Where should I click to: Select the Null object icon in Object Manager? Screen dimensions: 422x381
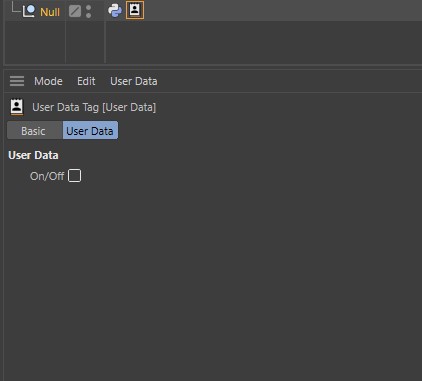[x=29, y=11]
